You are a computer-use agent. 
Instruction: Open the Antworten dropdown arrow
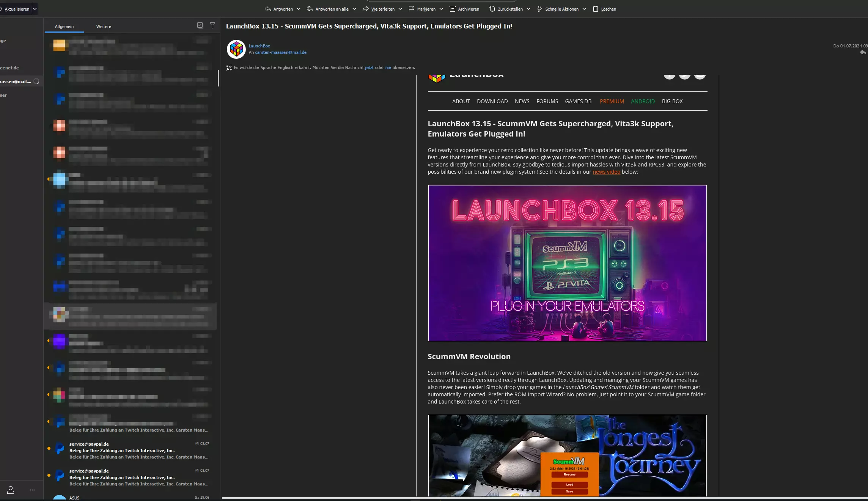point(299,9)
